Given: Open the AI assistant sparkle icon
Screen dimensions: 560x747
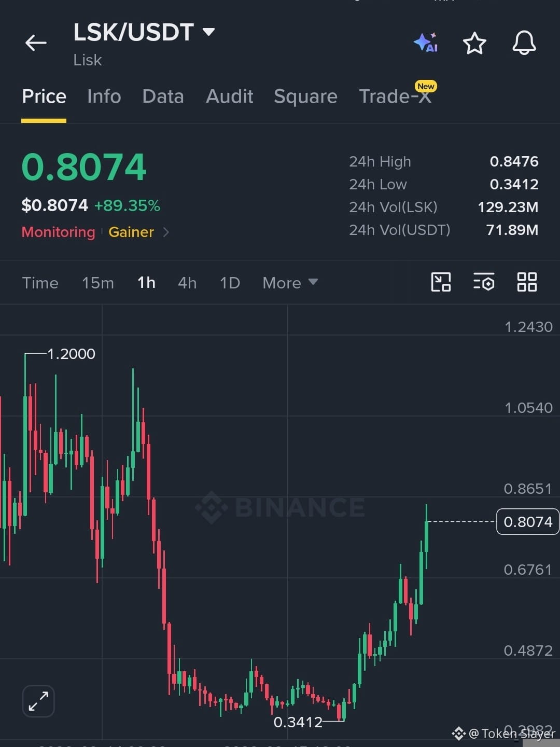Looking at the screenshot, I should pyautogui.click(x=426, y=43).
